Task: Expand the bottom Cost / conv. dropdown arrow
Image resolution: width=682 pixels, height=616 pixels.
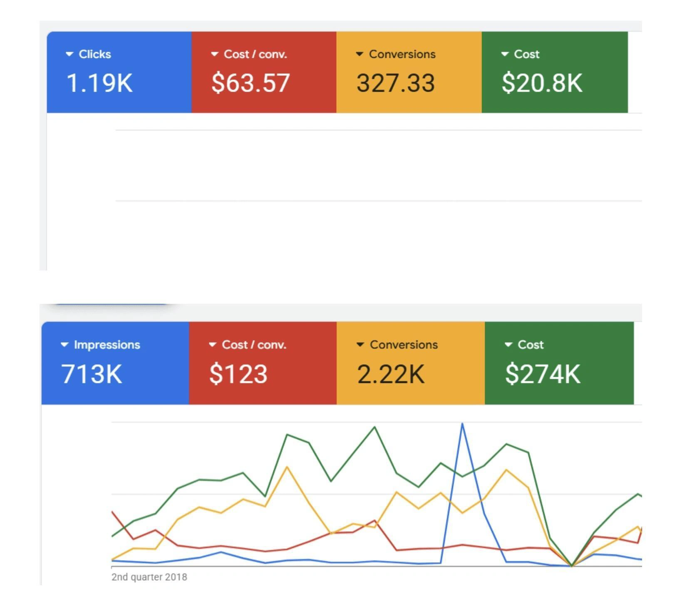Action: pyautogui.click(x=213, y=345)
